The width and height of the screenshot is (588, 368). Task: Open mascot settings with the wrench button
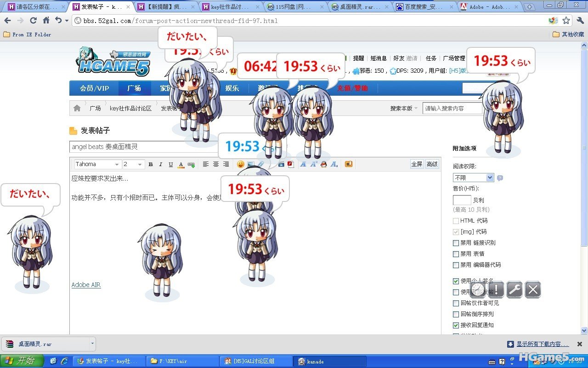514,289
